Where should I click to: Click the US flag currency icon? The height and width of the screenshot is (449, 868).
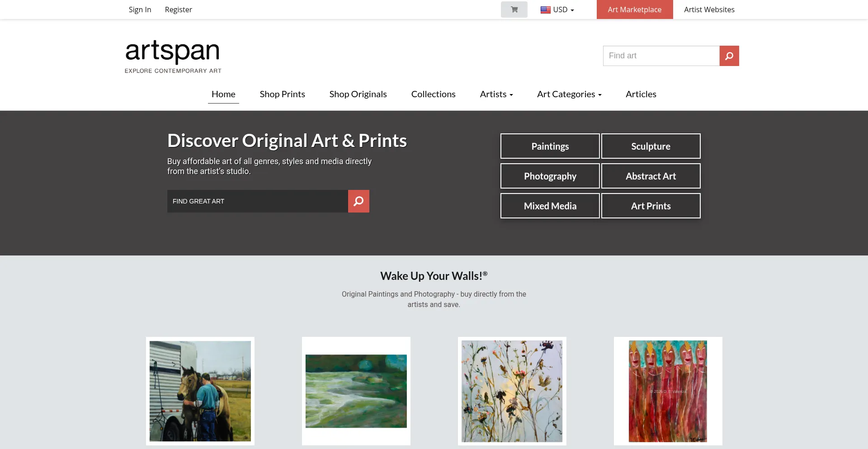[x=546, y=10]
